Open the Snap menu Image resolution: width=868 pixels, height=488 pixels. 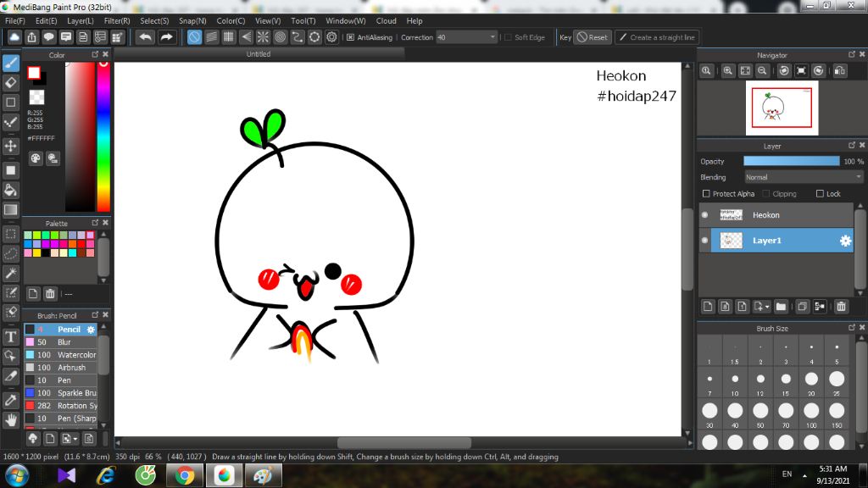pos(192,21)
